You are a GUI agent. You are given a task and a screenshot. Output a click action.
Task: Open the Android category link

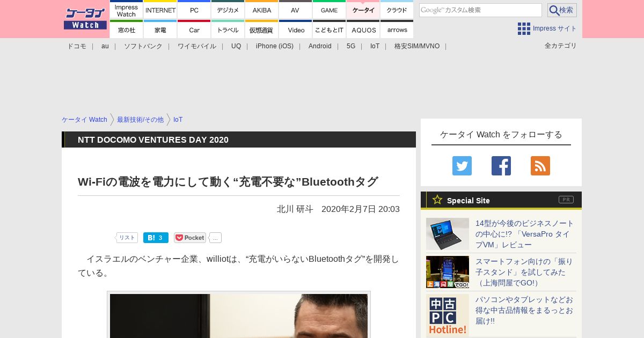pos(320,46)
